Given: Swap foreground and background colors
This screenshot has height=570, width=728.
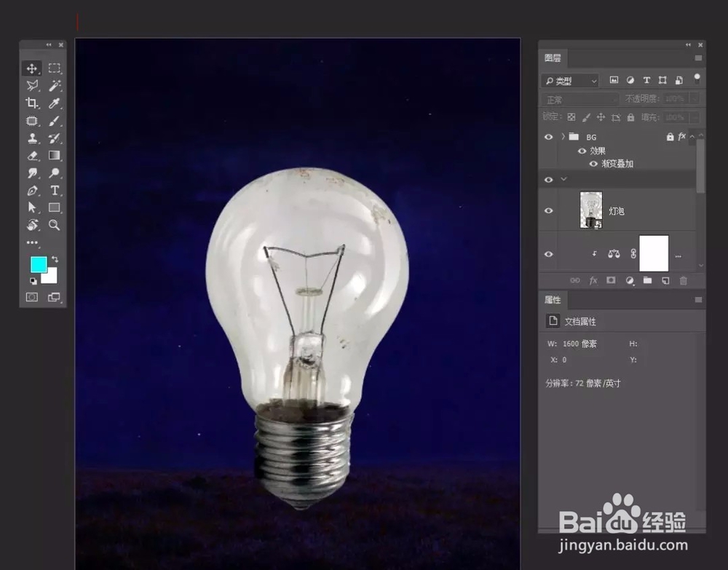Looking at the screenshot, I should point(55,259).
